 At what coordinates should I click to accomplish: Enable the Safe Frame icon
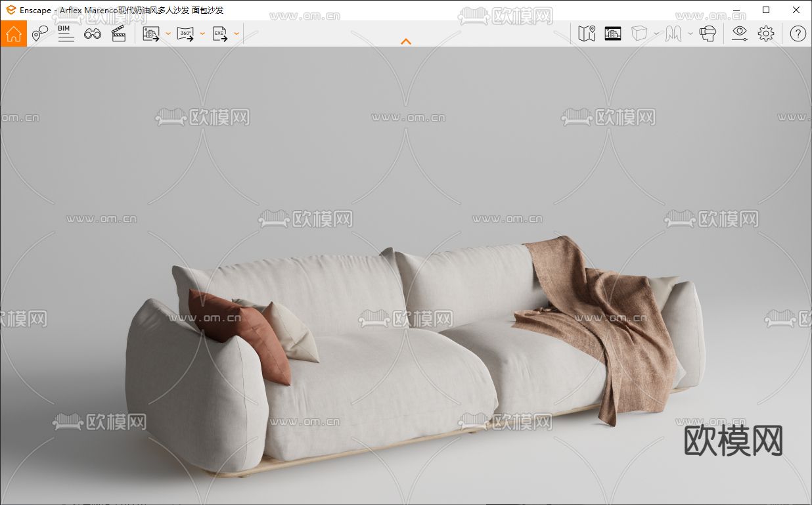tap(613, 33)
